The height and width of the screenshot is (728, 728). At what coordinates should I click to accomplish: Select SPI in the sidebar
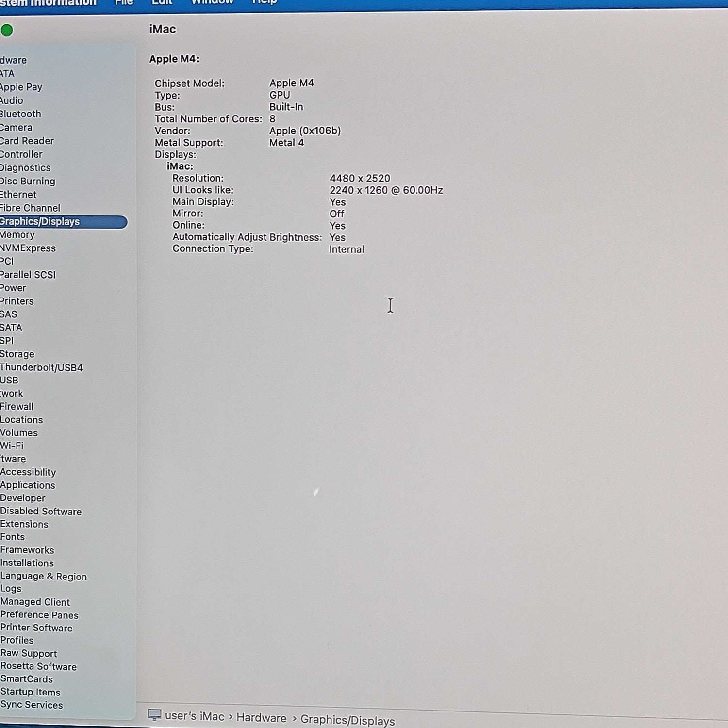(7, 341)
